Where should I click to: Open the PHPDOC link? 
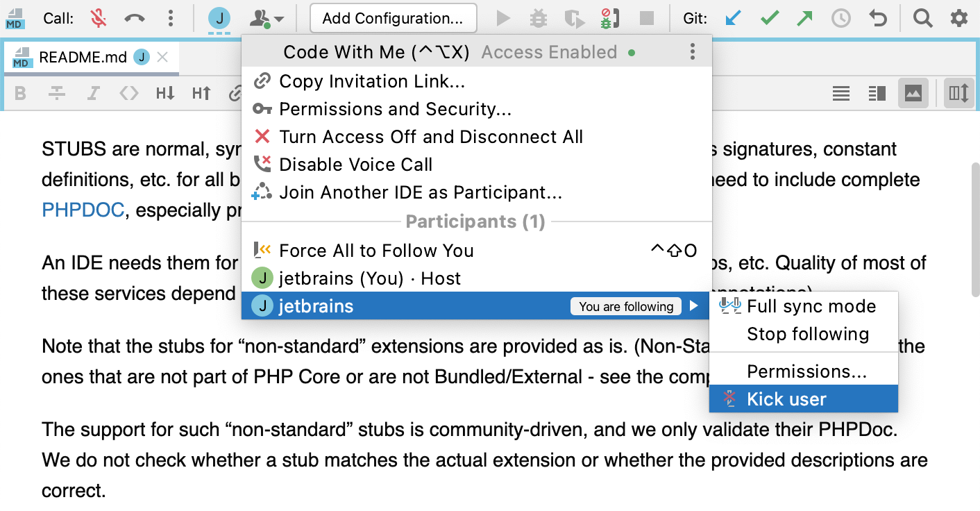click(x=83, y=210)
